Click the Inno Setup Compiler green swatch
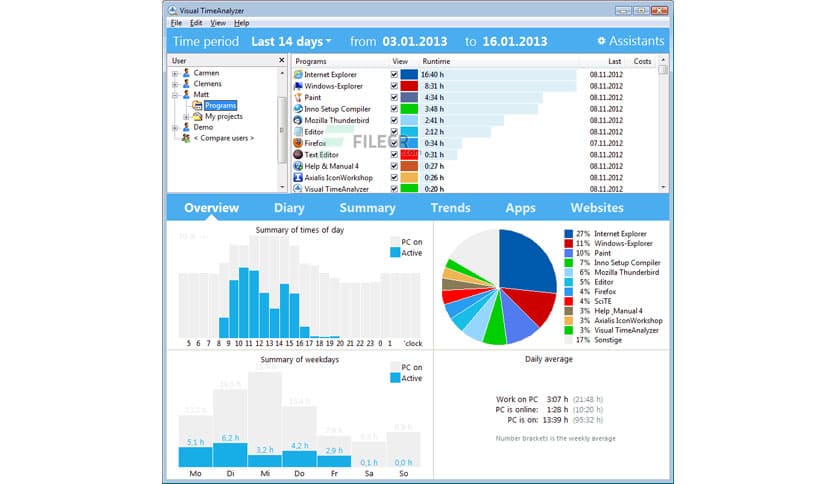Viewport: 836px width, 484px height. pos(409,109)
